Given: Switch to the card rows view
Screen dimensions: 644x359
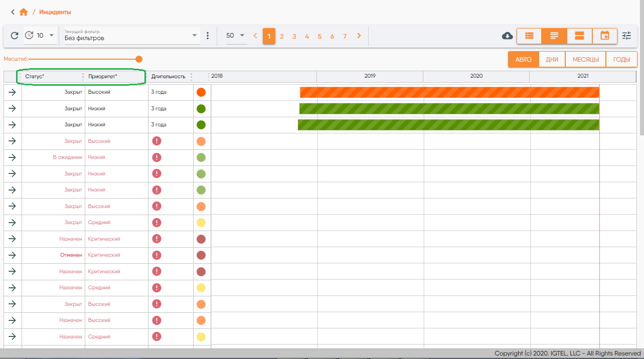Looking at the screenshot, I should point(580,36).
